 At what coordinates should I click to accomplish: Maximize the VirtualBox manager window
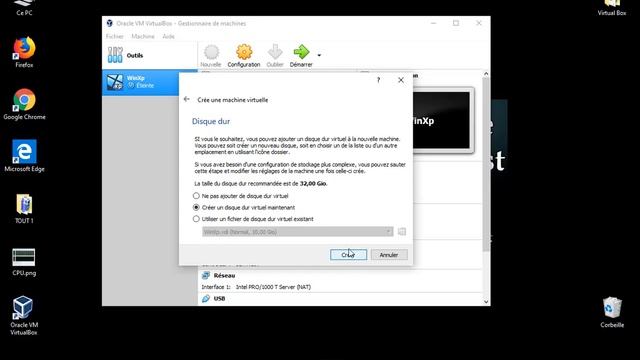[456, 23]
